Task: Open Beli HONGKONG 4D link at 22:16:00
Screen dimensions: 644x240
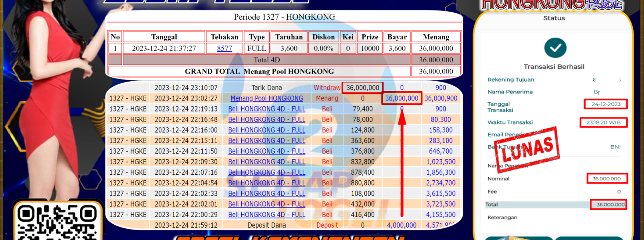Action: tap(266, 130)
